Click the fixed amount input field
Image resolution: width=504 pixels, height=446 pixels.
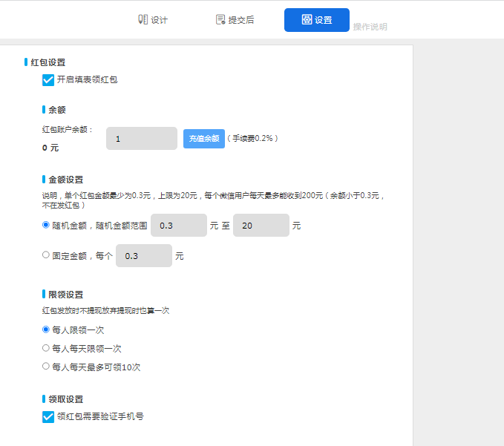[144, 255]
